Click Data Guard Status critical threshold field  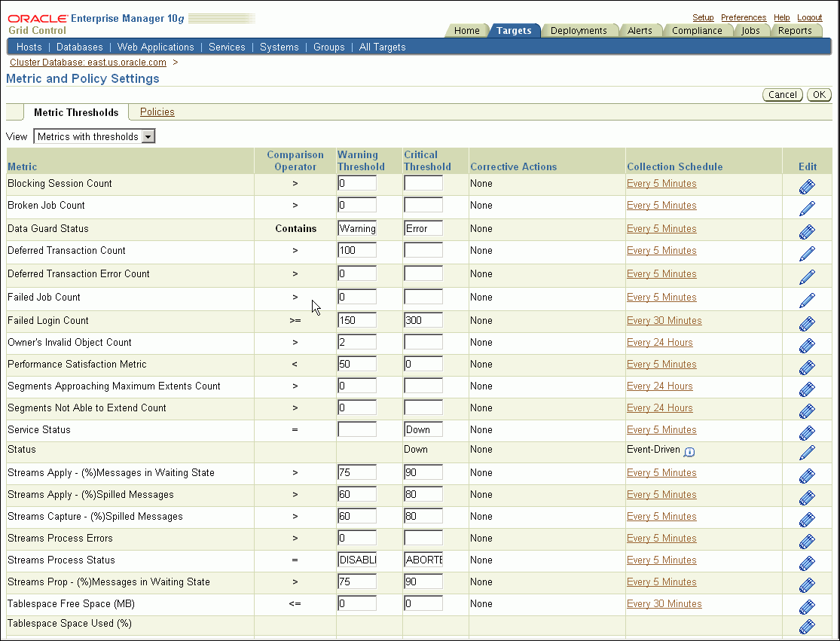423,228
